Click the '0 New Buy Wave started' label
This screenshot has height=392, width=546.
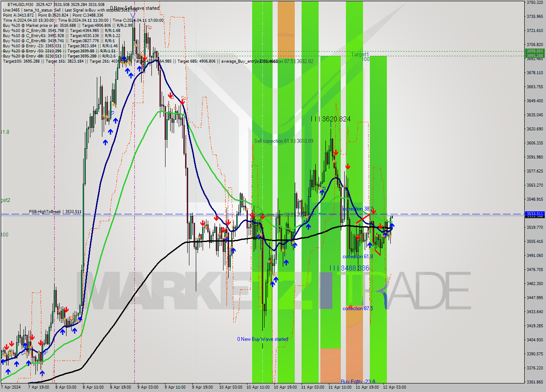263,339
